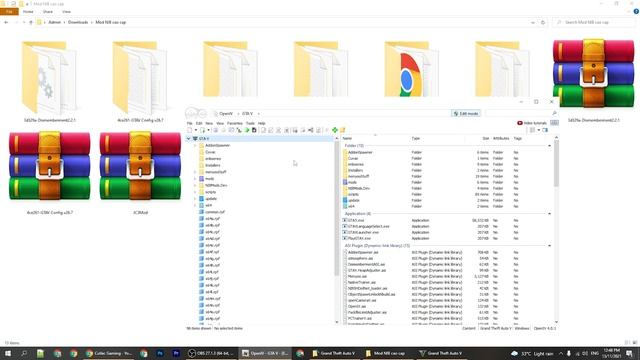Viewport: 640px width, 360px height.
Task: Collapse the GTA V root tree node
Action: click(189, 139)
